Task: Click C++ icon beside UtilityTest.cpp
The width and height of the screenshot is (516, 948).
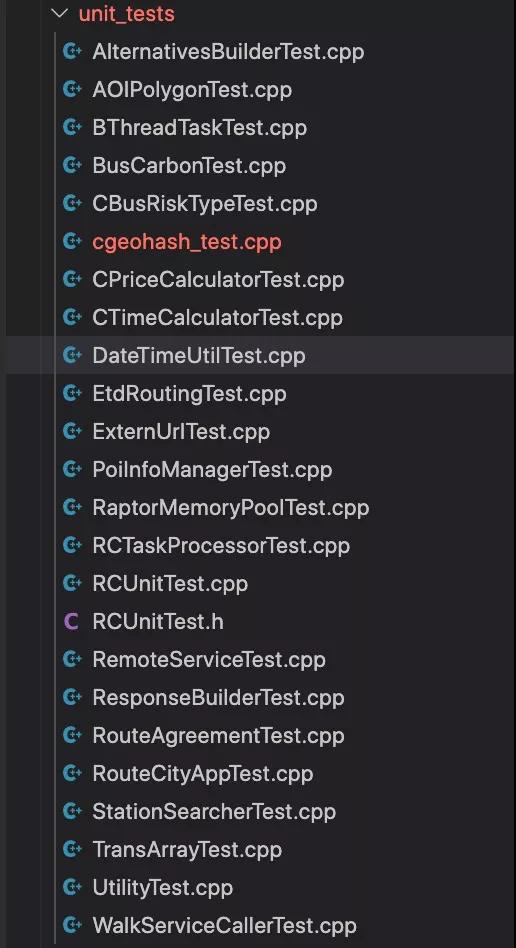Action: [72, 887]
